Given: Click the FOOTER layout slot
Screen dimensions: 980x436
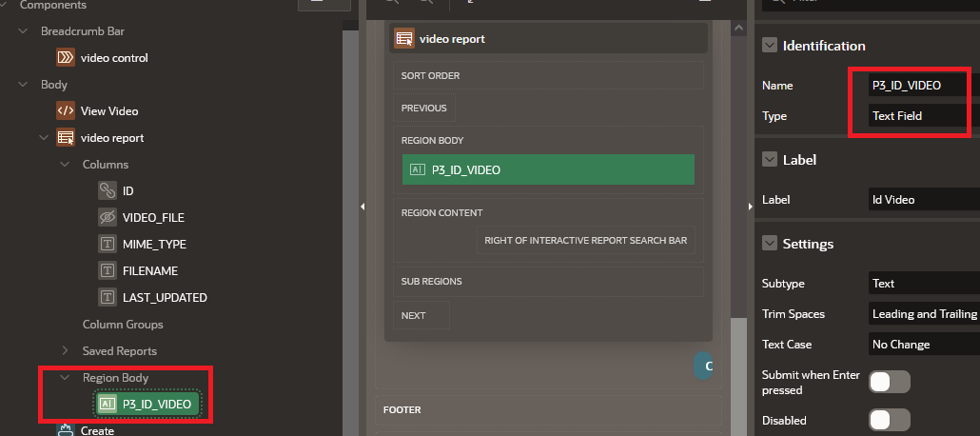Looking at the screenshot, I should click(x=548, y=409).
